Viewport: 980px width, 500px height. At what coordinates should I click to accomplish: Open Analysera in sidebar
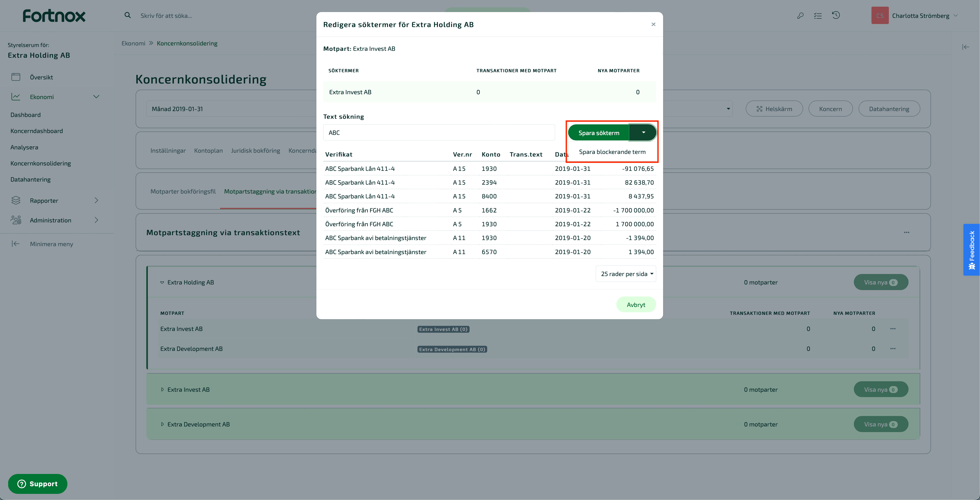[24, 147]
